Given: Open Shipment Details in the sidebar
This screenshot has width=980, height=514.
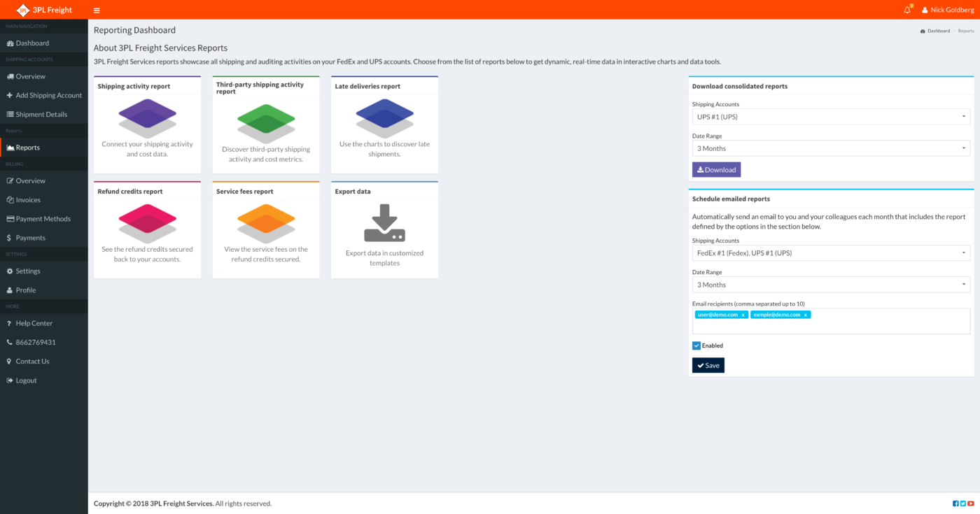Looking at the screenshot, I should [x=44, y=114].
